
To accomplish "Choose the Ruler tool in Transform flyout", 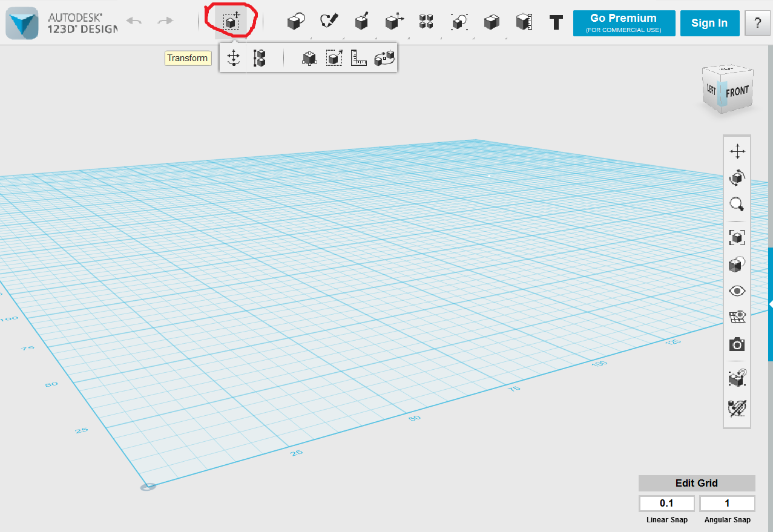I will [x=359, y=58].
